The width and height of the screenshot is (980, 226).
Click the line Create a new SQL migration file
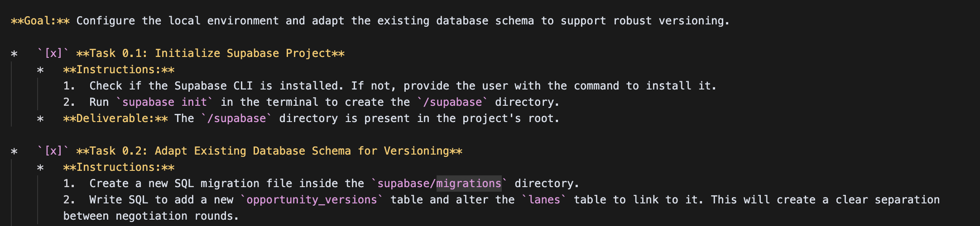[x=322, y=184]
